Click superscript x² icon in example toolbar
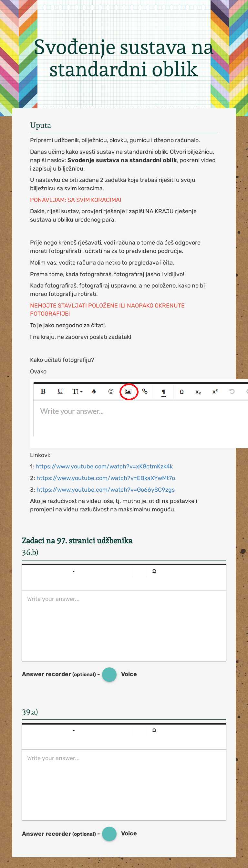 215,391
